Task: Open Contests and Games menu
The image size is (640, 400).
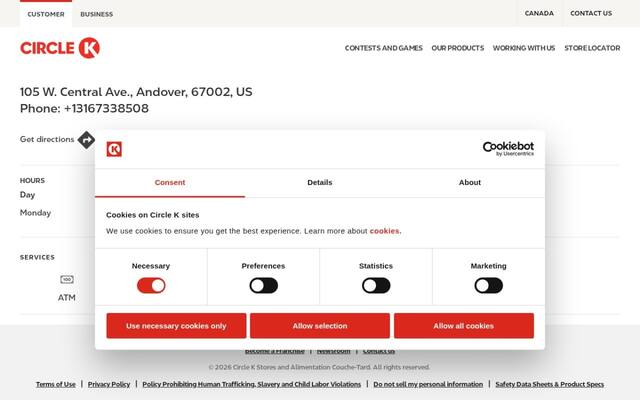Action: pos(384,48)
